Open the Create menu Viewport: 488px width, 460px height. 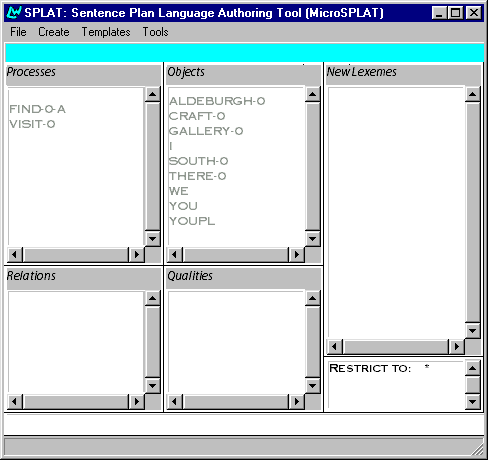pyautogui.click(x=54, y=32)
